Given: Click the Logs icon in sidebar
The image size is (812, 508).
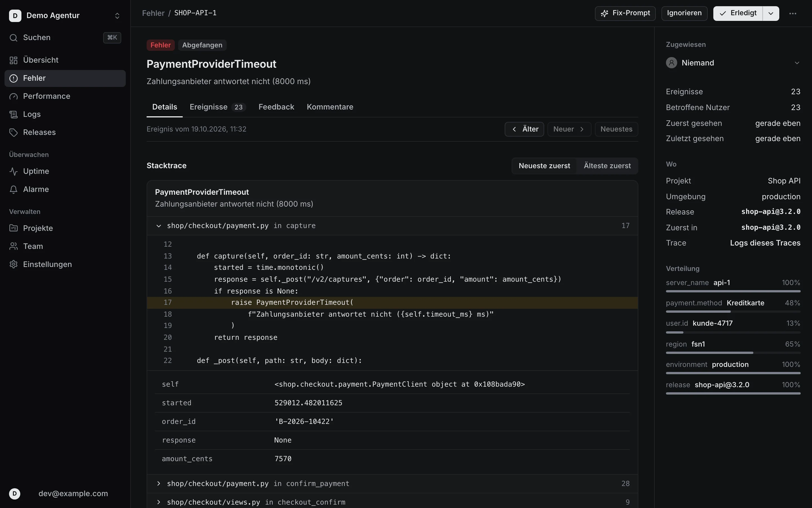Looking at the screenshot, I should 14,115.
